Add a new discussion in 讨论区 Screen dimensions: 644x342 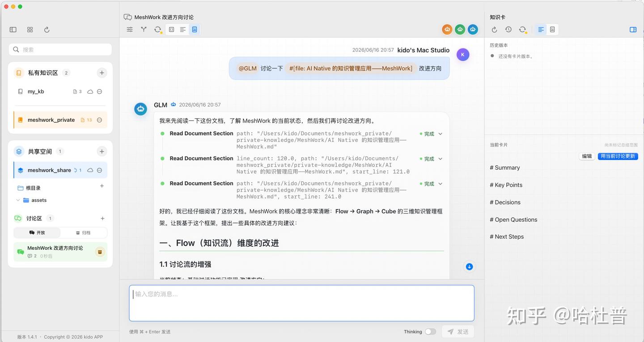pyautogui.click(x=102, y=218)
